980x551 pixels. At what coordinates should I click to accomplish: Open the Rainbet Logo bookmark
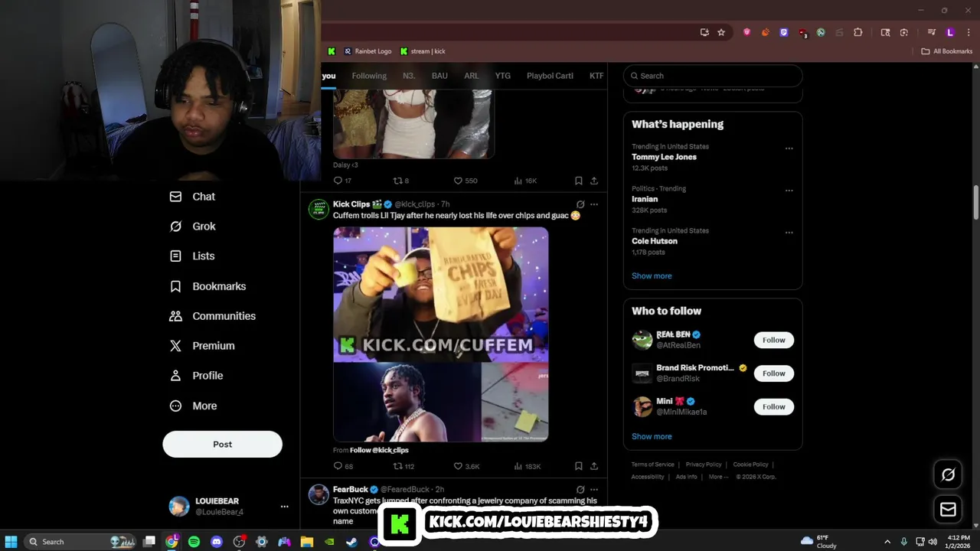(x=367, y=51)
